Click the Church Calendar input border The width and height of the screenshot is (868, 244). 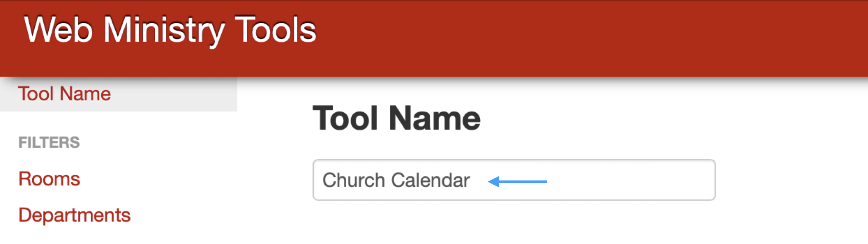click(x=515, y=161)
